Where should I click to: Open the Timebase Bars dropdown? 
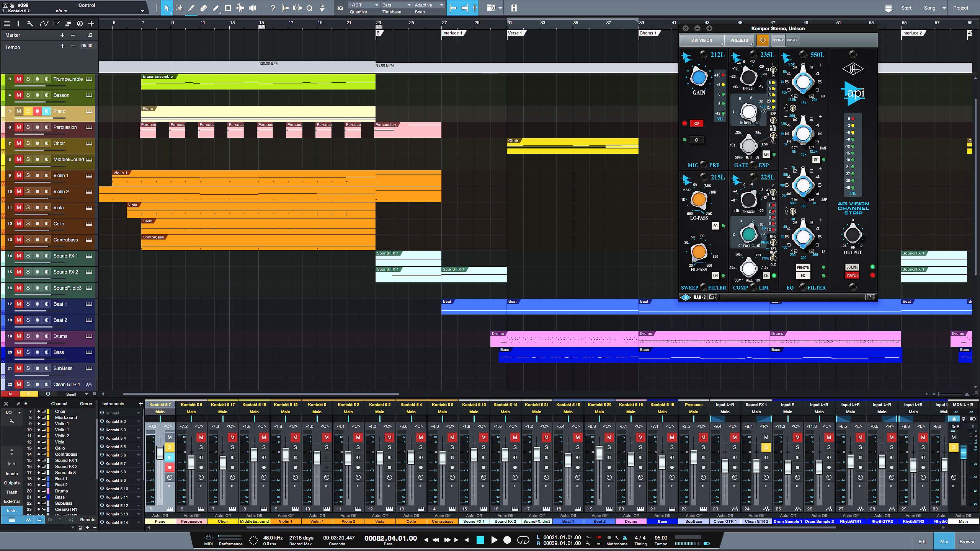click(x=396, y=5)
